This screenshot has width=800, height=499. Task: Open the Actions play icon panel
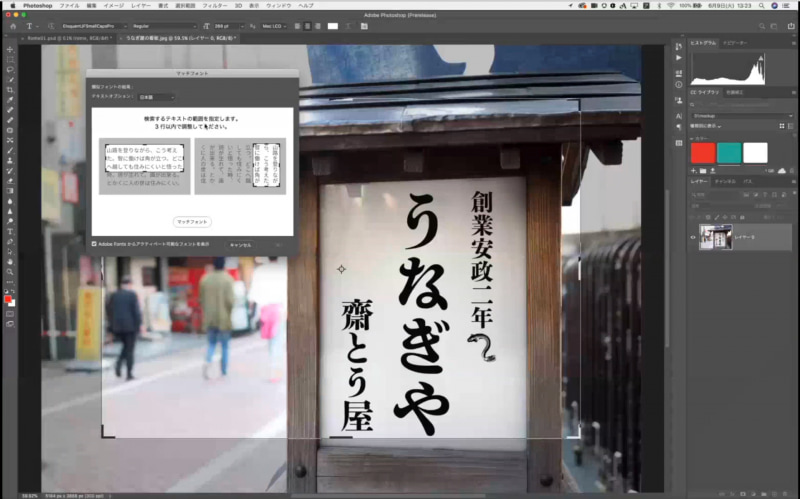coord(679,58)
